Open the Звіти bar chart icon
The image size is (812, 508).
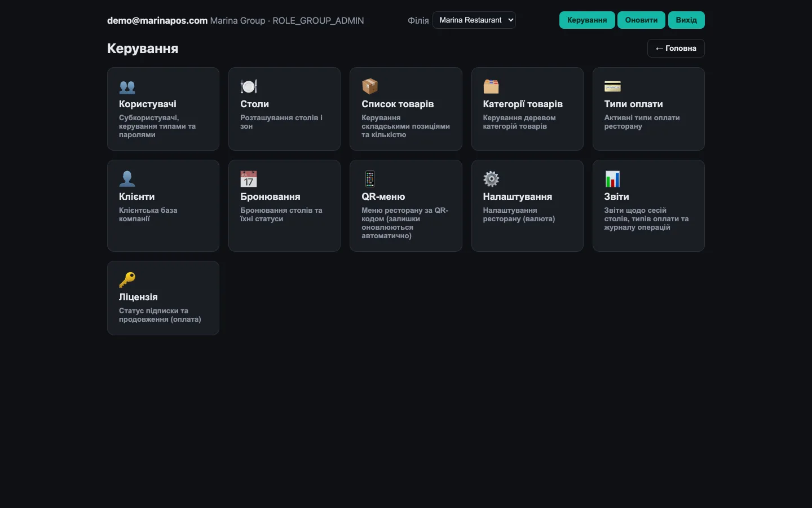click(x=612, y=179)
